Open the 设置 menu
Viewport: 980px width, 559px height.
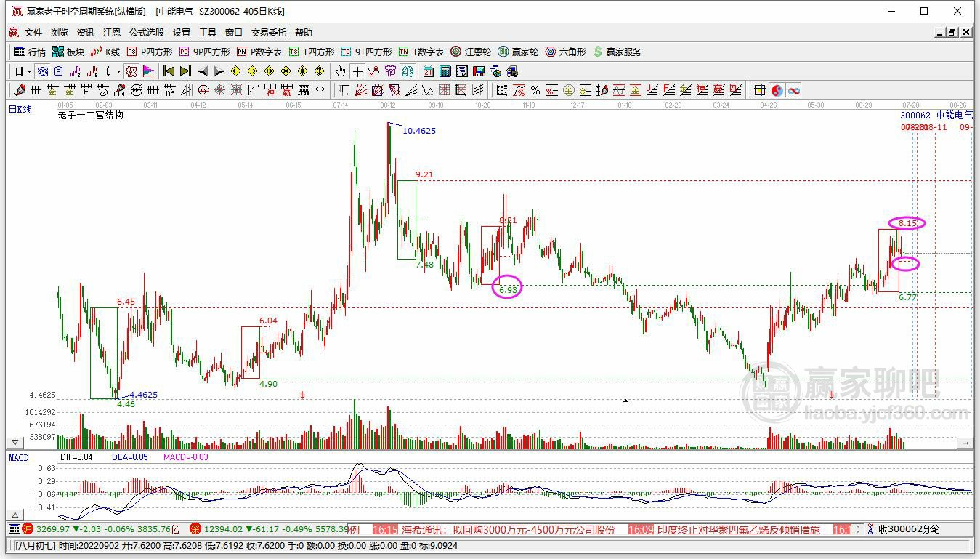182,33
